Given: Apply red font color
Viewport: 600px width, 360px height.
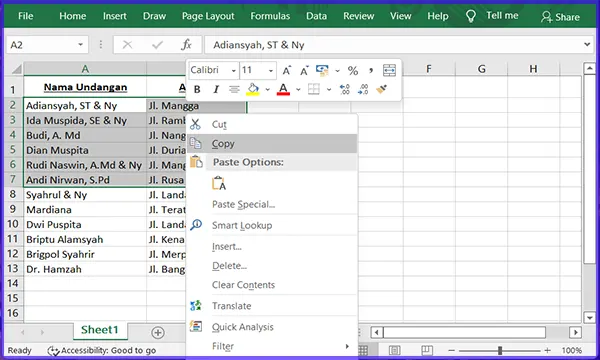Looking at the screenshot, I should tap(283, 90).
